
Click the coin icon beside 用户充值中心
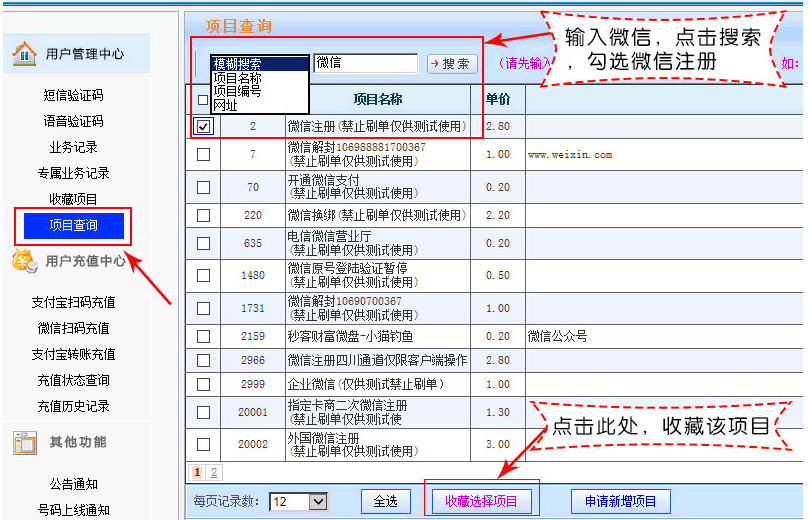coord(24,261)
